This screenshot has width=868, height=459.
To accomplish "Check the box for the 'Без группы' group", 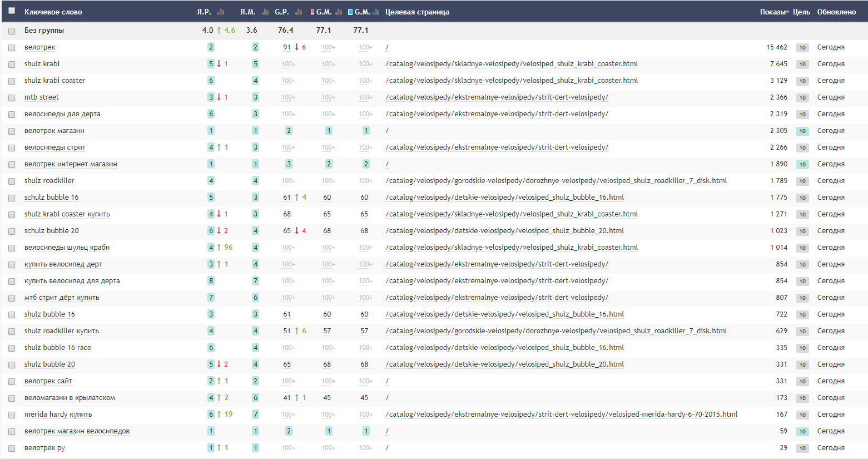I will pyautogui.click(x=12, y=31).
